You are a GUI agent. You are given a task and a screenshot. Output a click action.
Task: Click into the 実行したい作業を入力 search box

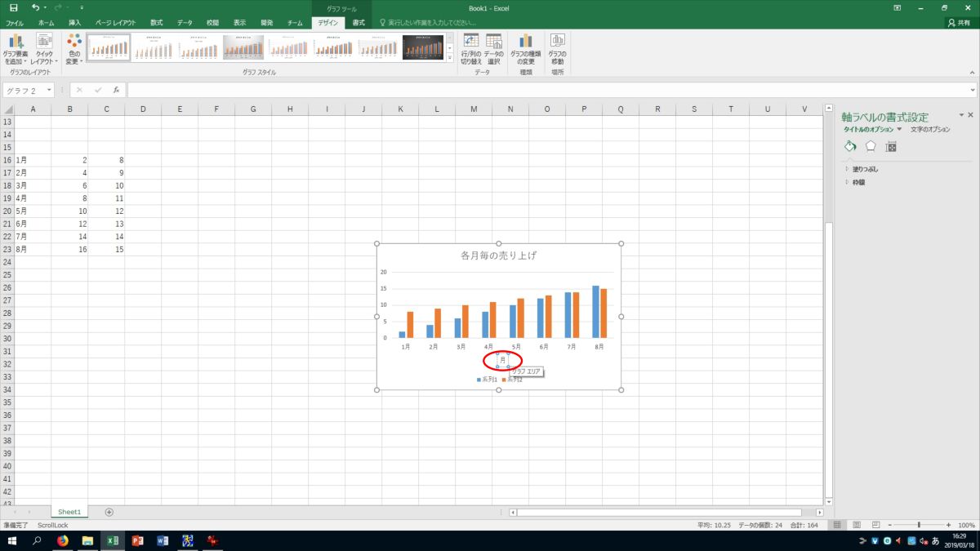(430, 23)
